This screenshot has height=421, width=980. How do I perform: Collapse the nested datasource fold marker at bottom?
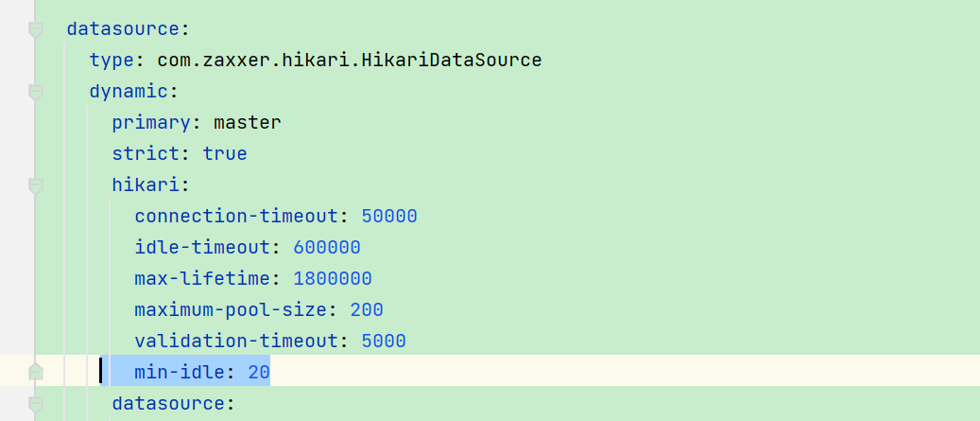[x=36, y=404]
